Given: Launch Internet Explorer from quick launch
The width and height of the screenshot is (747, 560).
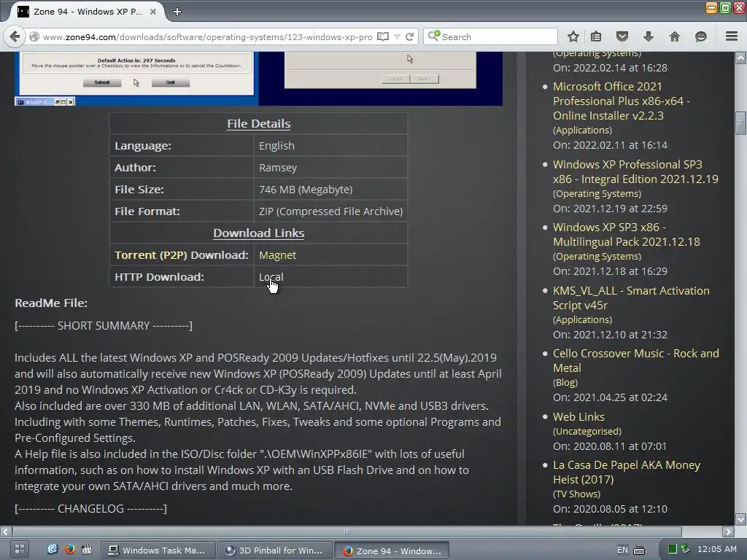Looking at the screenshot, I should click(53, 549).
